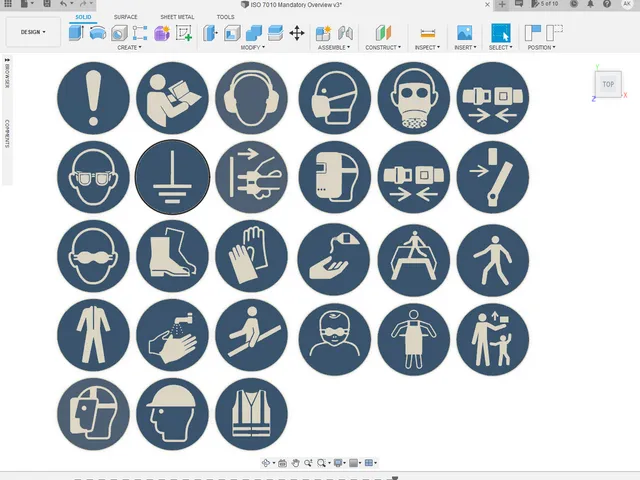
Task: Open the '5 of 10' extensions indicator
Action: point(545,4)
